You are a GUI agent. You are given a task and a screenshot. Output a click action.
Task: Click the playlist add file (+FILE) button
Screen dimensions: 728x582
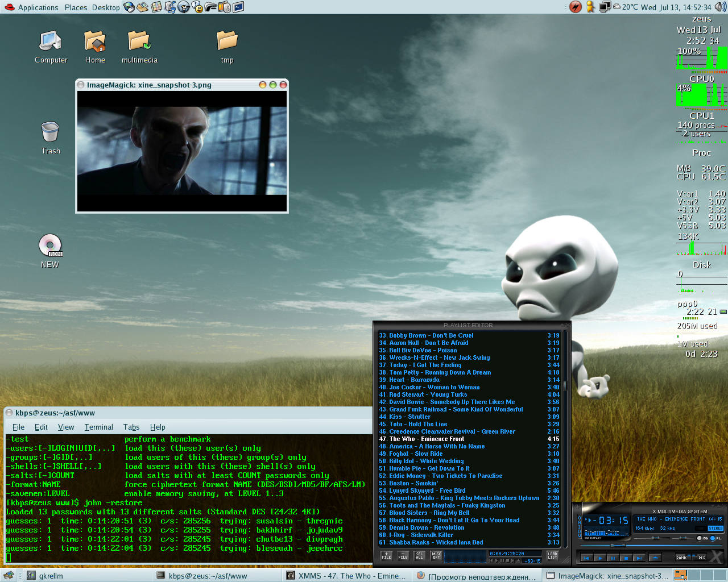click(387, 555)
